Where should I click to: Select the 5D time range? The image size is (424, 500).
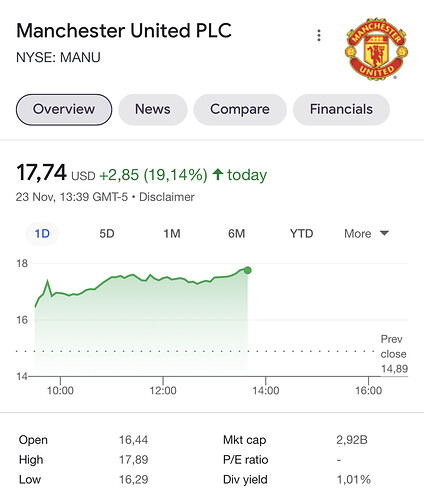107,233
